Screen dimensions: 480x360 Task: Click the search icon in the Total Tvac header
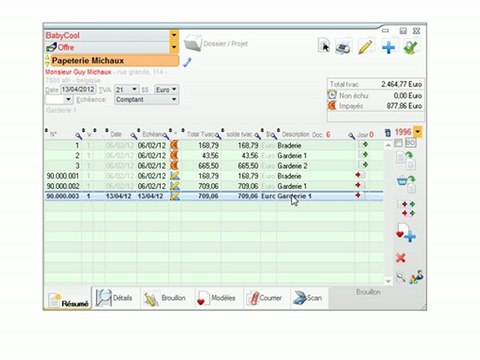click(218, 135)
